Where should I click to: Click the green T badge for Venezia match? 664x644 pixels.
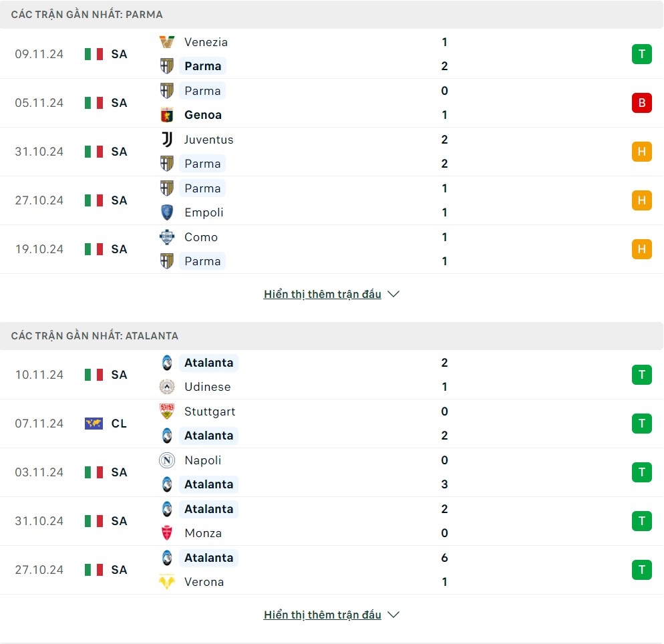[x=641, y=54]
